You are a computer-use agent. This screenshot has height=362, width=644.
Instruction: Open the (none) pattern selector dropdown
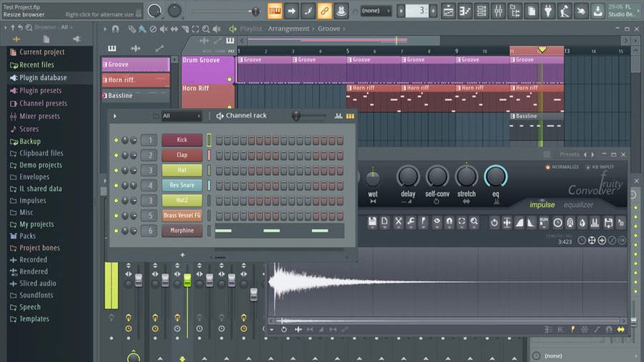click(376, 10)
